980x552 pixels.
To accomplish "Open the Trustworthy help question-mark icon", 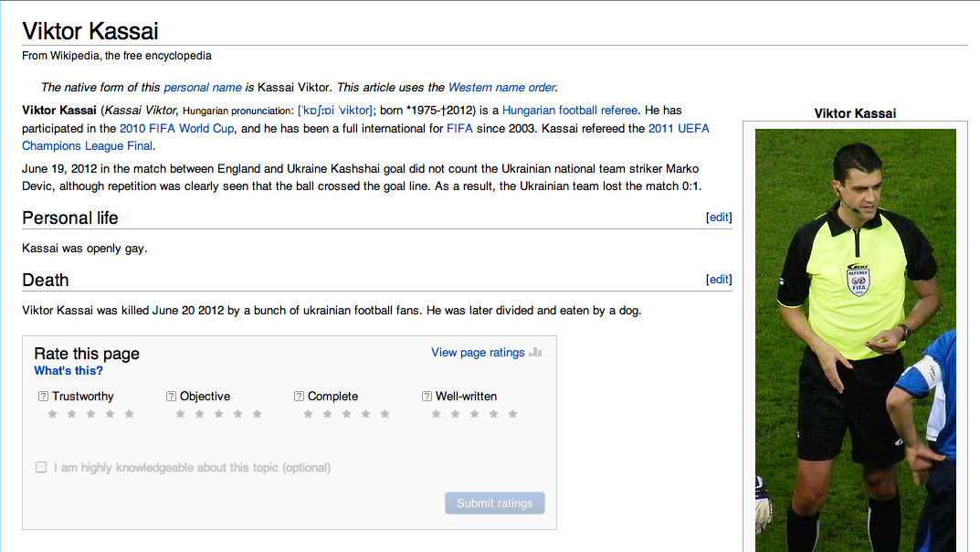I will pyautogui.click(x=43, y=397).
